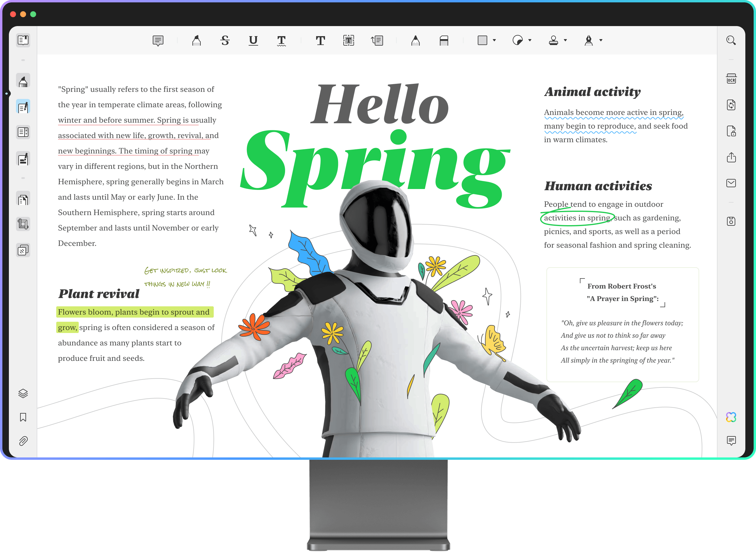
Task: Expand the drawing tools dropdown menu
Action: 601,40
